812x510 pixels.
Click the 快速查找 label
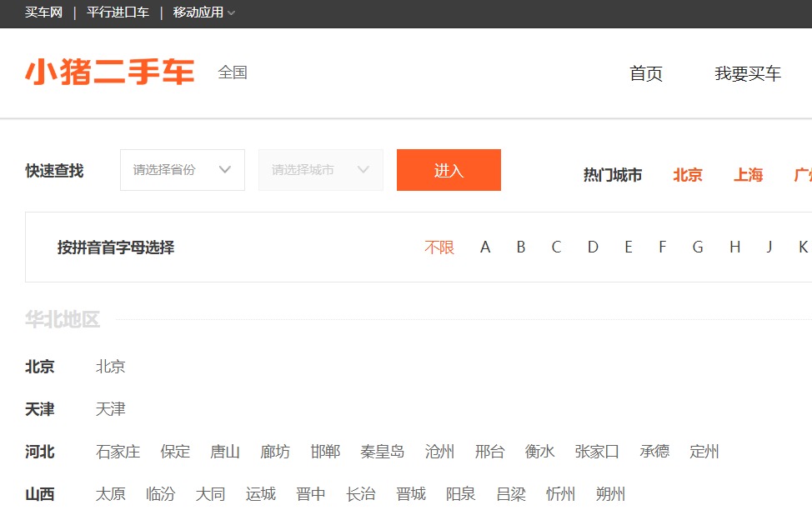(x=54, y=170)
